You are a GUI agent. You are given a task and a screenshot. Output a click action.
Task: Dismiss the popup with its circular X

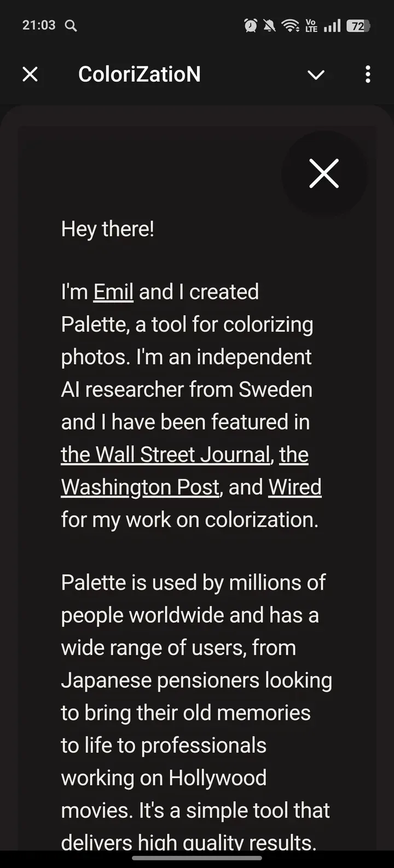(x=324, y=174)
